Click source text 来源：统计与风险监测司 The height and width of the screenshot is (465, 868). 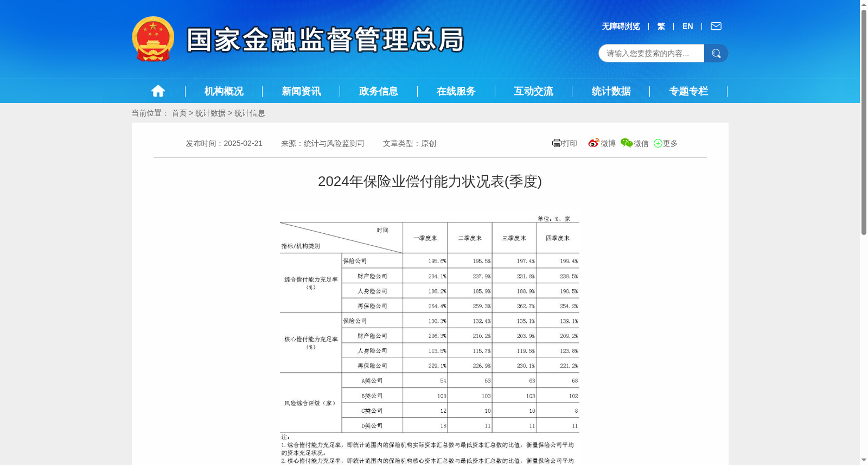322,143
